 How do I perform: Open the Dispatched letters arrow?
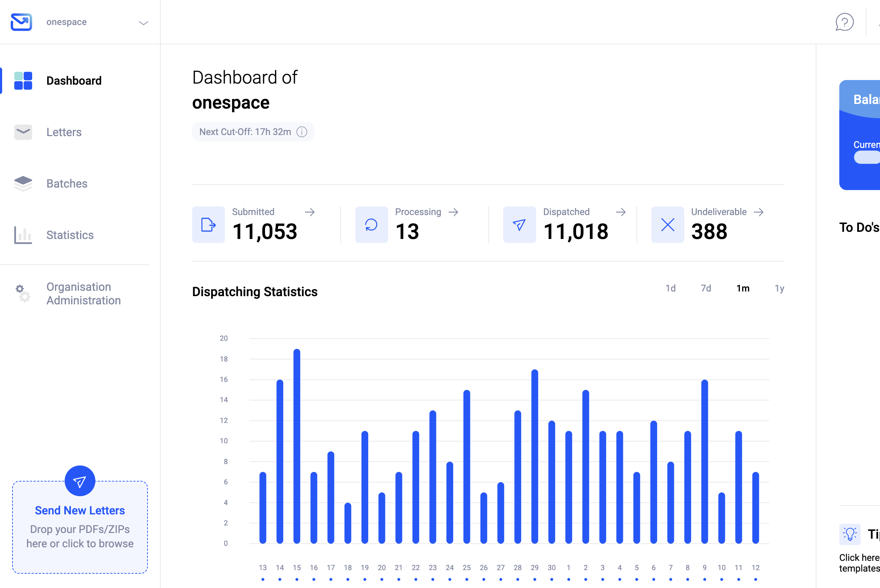pyautogui.click(x=621, y=212)
